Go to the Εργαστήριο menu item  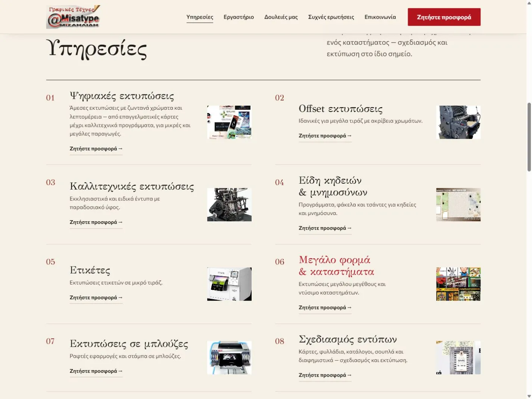[x=239, y=17]
